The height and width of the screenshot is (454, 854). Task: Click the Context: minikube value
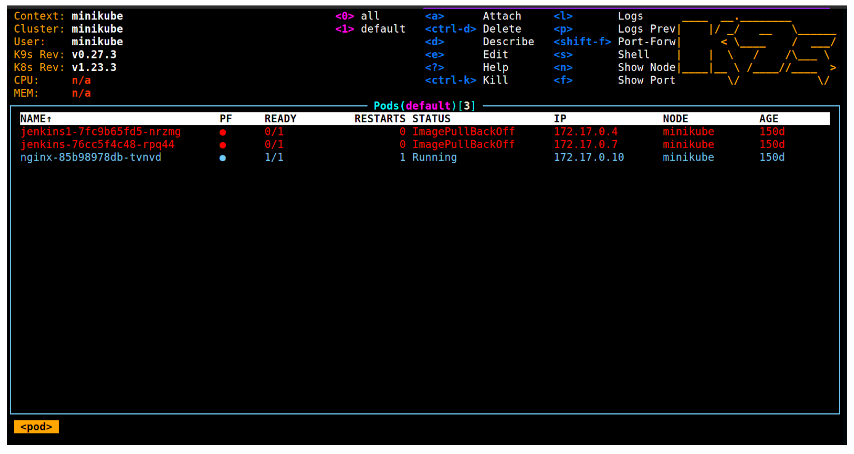click(x=97, y=16)
